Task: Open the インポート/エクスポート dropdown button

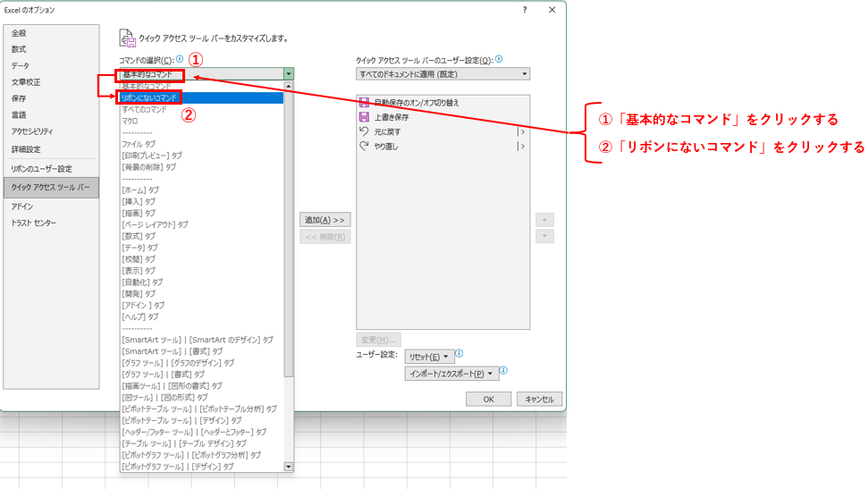Action: click(451, 374)
